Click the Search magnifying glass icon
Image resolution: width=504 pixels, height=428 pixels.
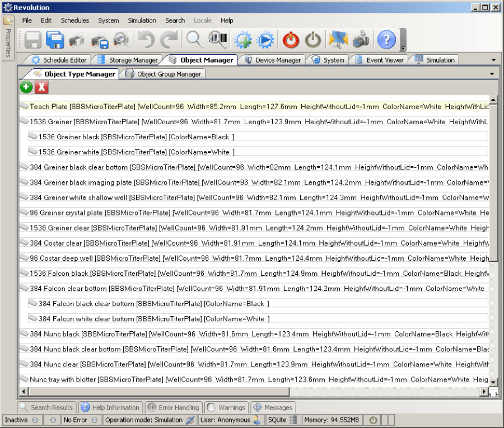(194, 40)
